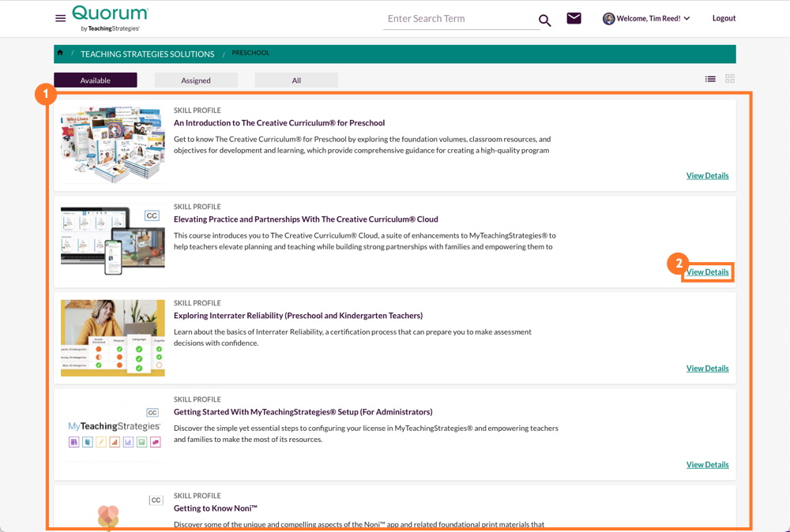Switch to grid view layout

point(729,79)
